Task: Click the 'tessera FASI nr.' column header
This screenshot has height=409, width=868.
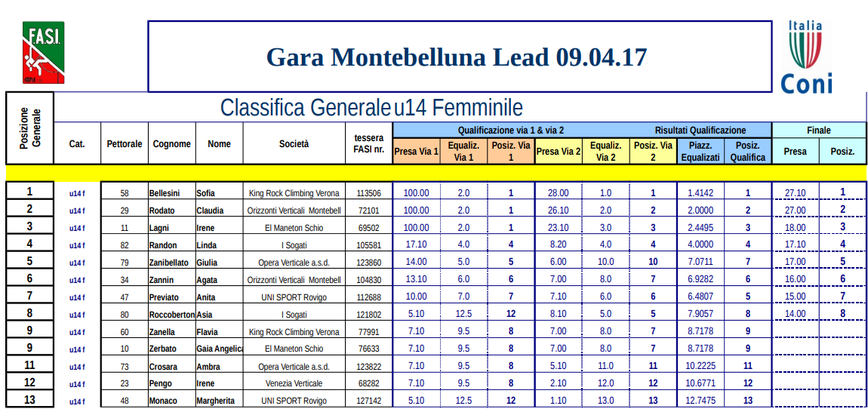Action: click(x=368, y=143)
